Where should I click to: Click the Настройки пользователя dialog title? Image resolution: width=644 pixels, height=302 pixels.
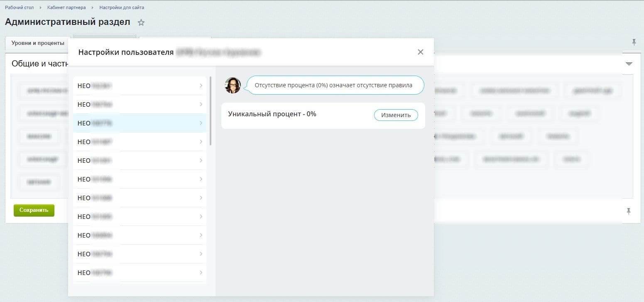click(126, 52)
